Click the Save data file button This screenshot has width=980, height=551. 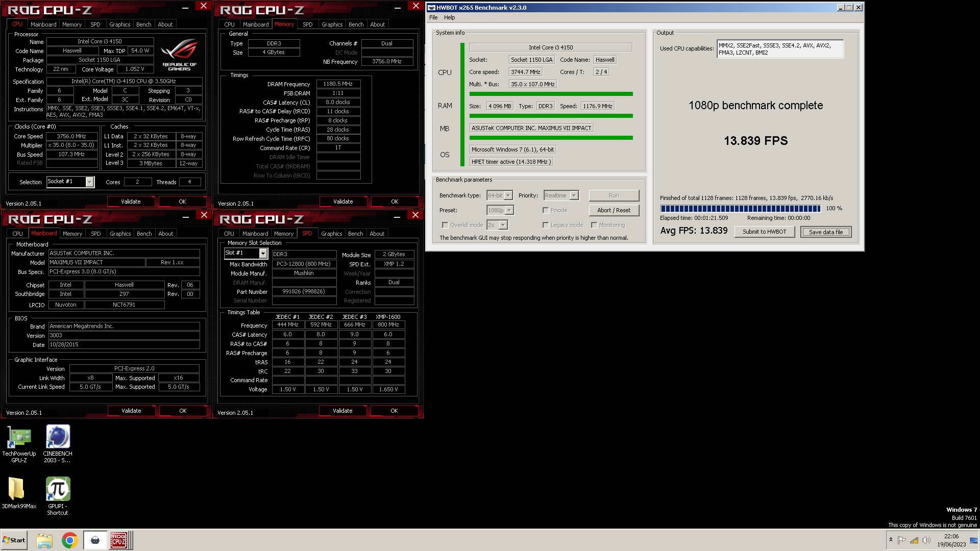pyautogui.click(x=826, y=232)
